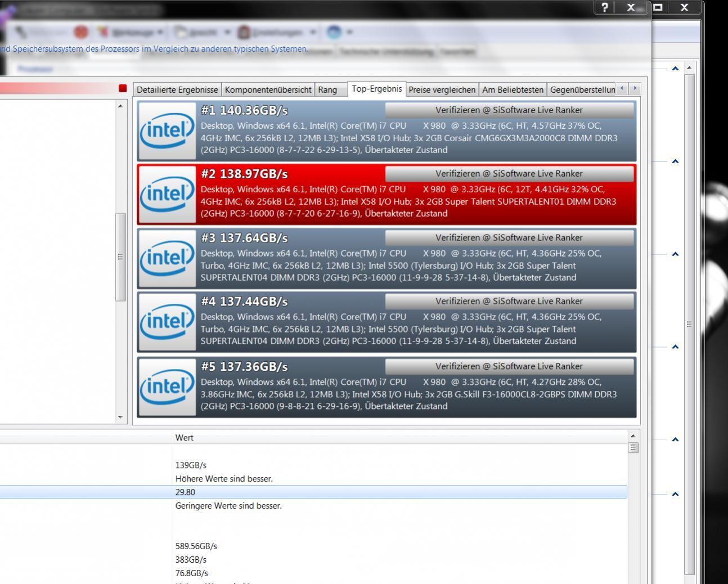Maximize the background window
The height and width of the screenshot is (584, 728).
(658, 7)
